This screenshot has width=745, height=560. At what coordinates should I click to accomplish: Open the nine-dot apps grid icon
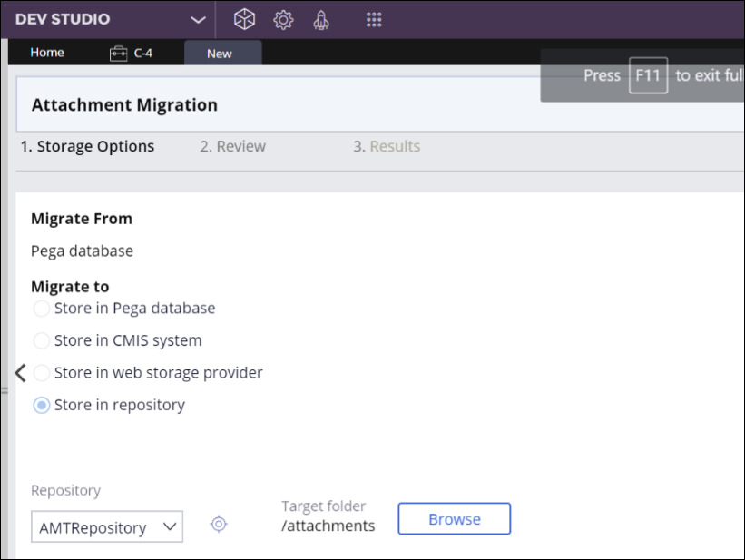point(374,19)
